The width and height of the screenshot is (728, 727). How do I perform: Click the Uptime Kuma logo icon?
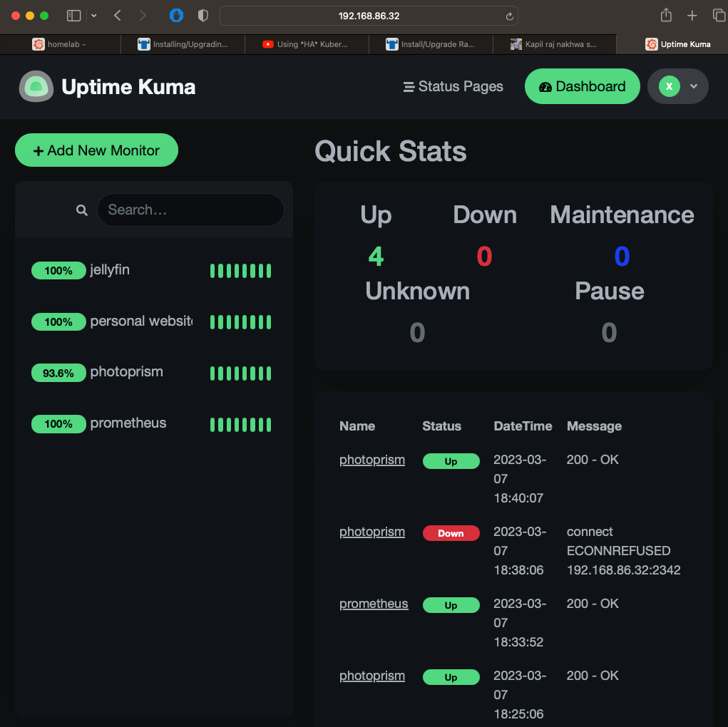click(36, 86)
